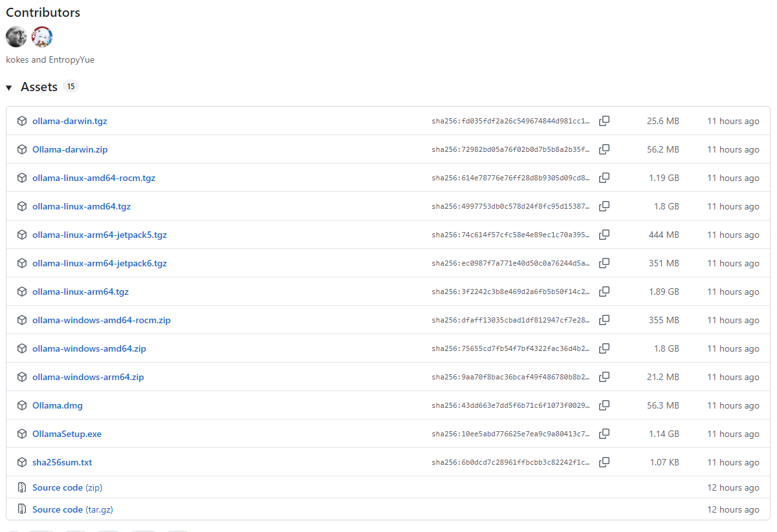
Task: Click sha256:43dd663e7dd5f6b71c6f1073f0029 hash text
Action: [511, 405]
